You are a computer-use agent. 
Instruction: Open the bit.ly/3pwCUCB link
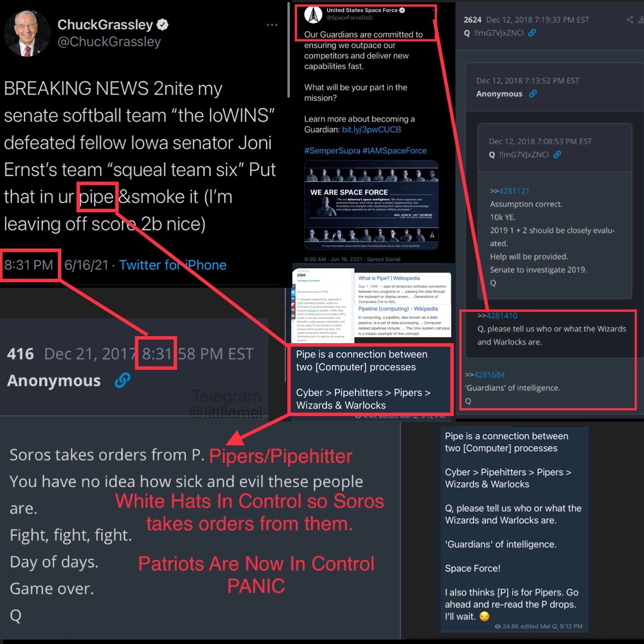point(371,130)
